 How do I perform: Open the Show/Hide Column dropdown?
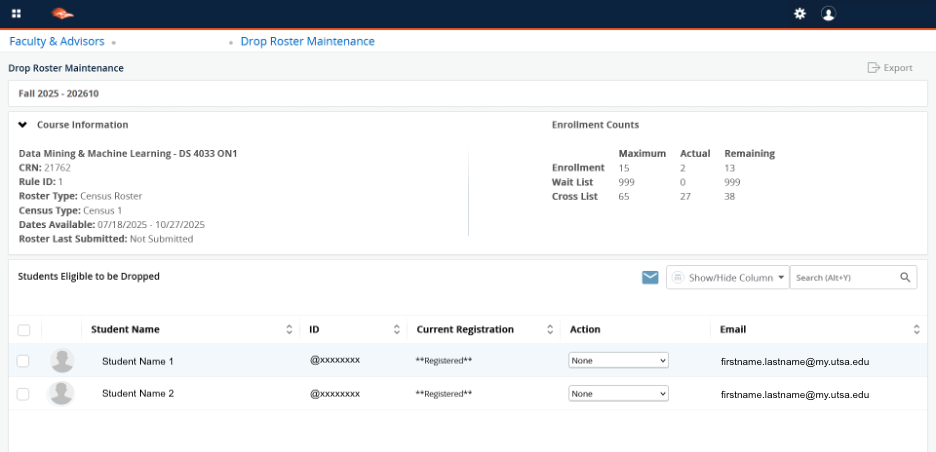click(727, 277)
